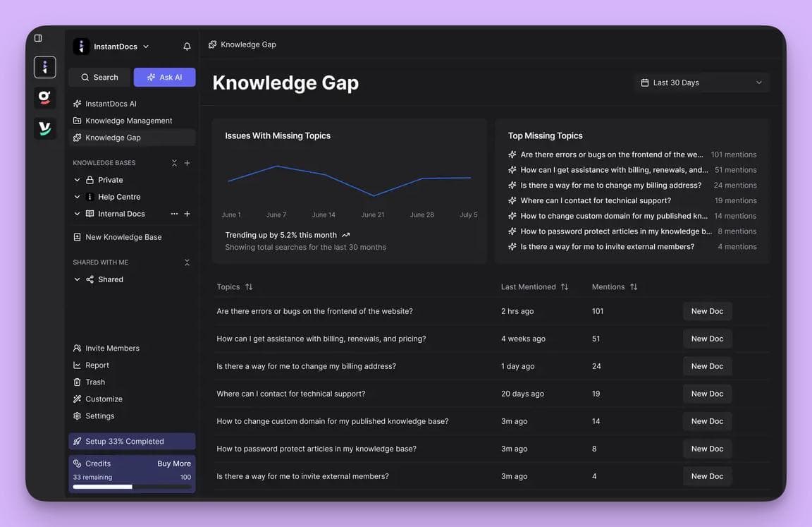The image size is (812, 527).
Task: Open the notification bell icon
Action: [186, 46]
